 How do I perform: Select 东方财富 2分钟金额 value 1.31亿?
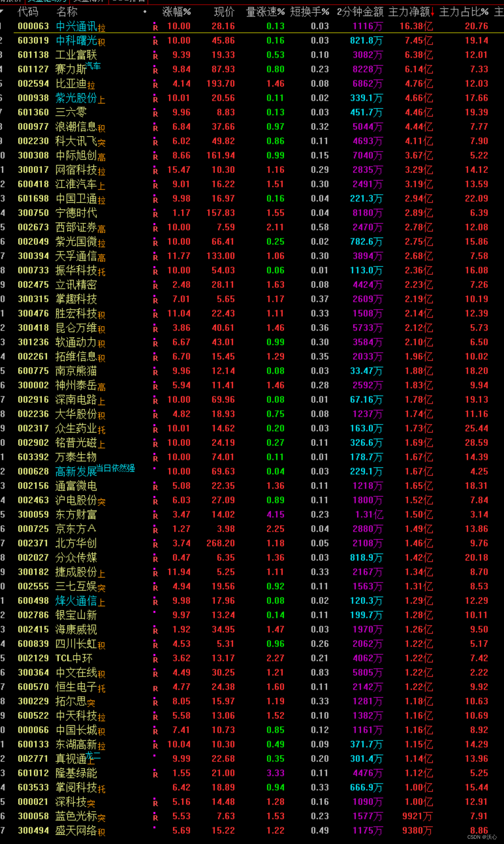(369, 514)
